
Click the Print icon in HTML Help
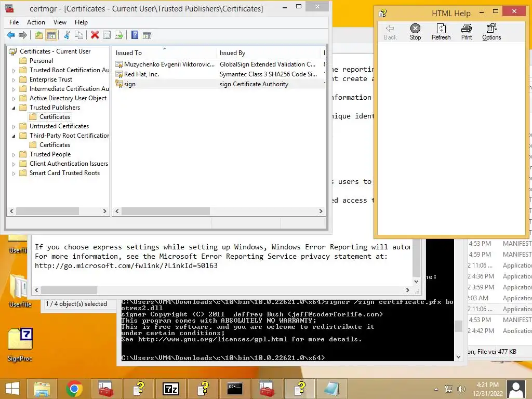(467, 32)
